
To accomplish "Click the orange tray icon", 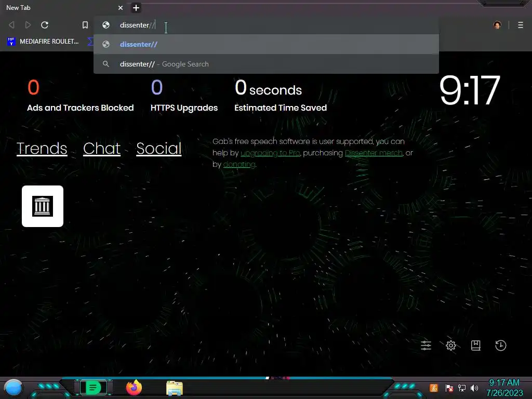I will tap(434, 388).
